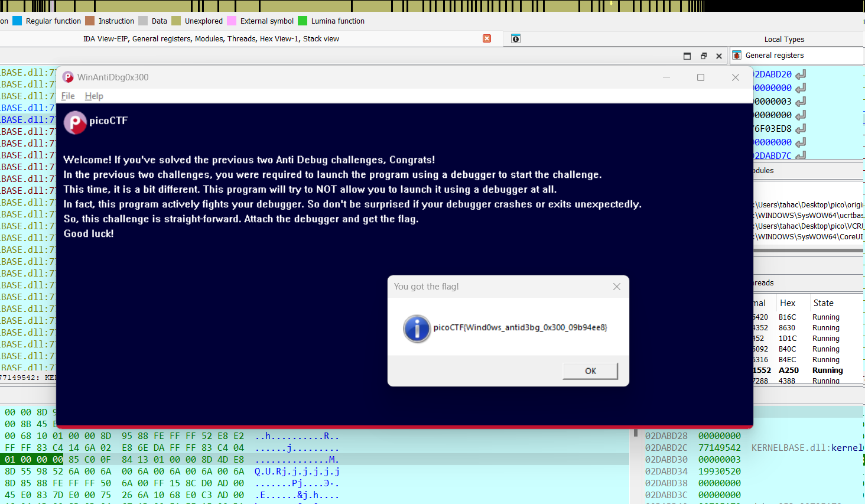Image resolution: width=865 pixels, height=504 pixels.
Task: Maximize the docked IDA panel
Action: click(x=687, y=56)
